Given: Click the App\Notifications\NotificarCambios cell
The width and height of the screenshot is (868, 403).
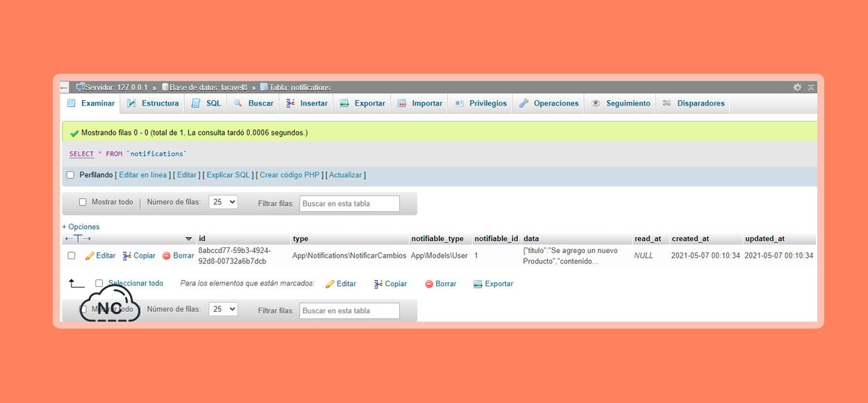Looking at the screenshot, I should [x=349, y=256].
